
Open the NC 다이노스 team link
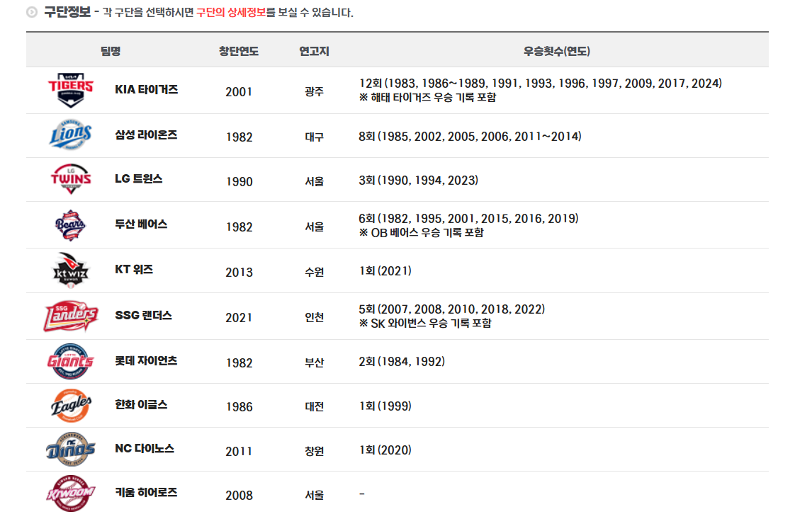pos(144,449)
